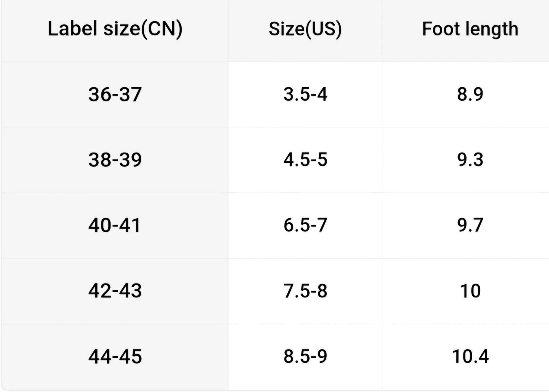The image size is (549, 392).
Task: Select the 38-39 CN label size cell
Action: tap(115, 159)
